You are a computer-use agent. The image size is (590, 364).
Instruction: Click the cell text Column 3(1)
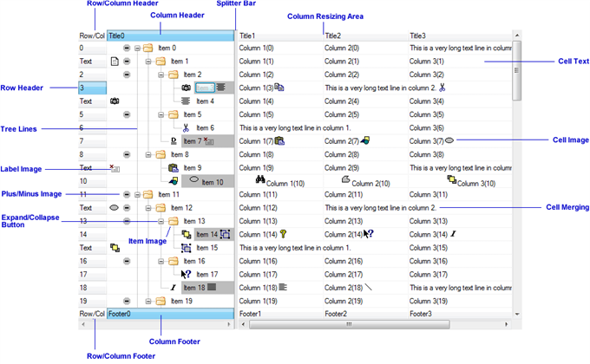tap(426, 62)
